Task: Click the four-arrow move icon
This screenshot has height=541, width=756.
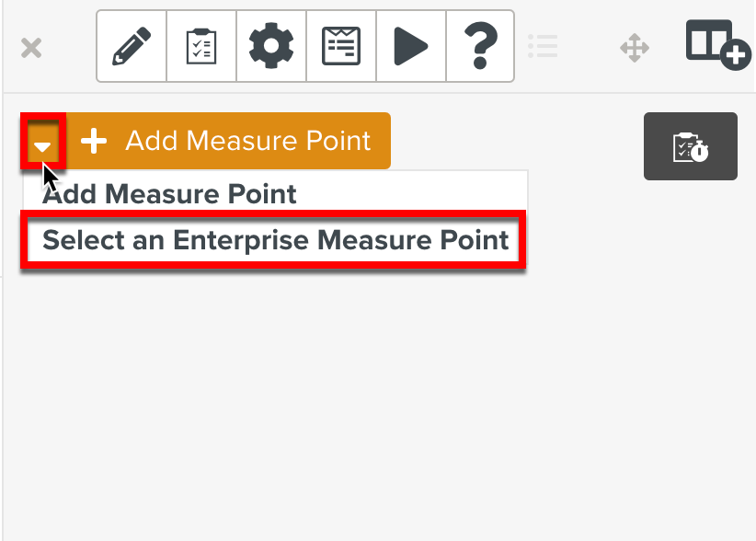Action: [x=635, y=48]
